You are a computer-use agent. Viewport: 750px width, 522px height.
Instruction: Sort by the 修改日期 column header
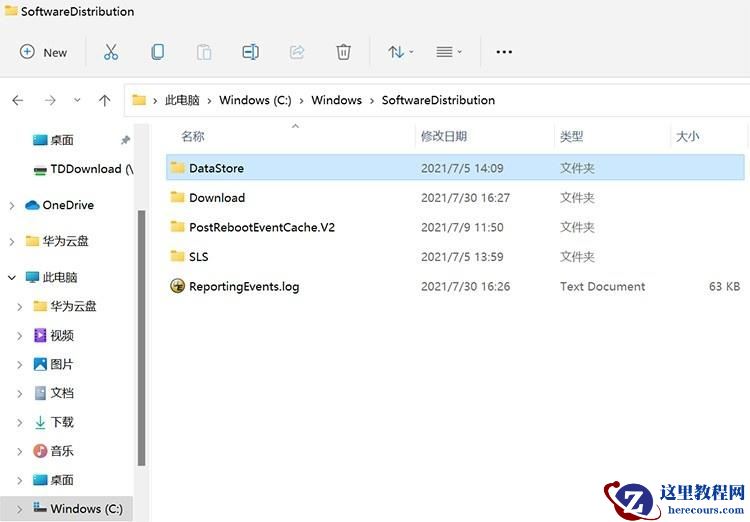click(x=443, y=136)
